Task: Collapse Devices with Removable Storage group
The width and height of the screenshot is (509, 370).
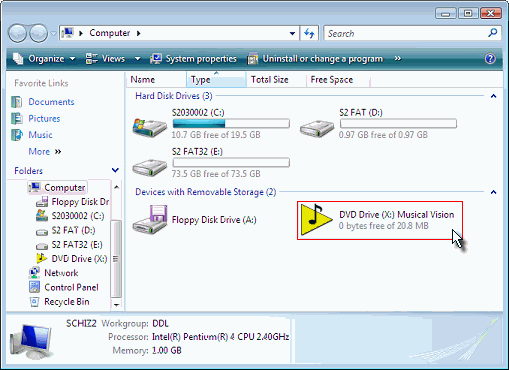Action: pos(494,192)
